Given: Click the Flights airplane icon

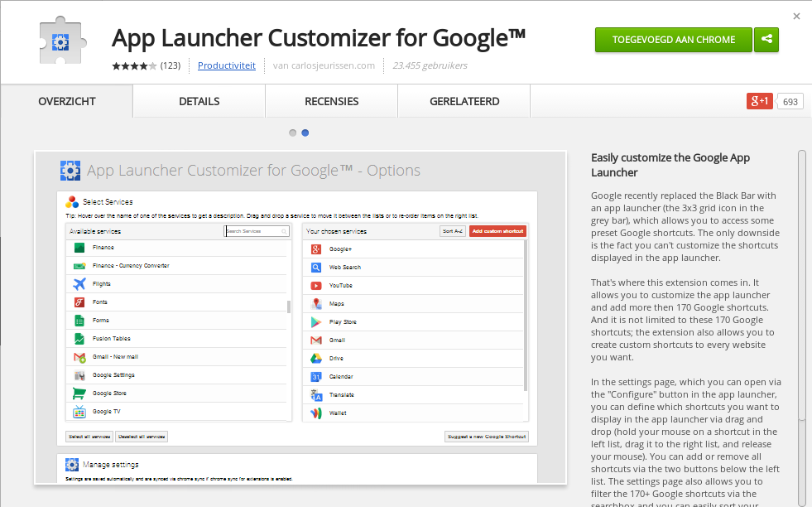Looking at the screenshot, I should point(79,283).
